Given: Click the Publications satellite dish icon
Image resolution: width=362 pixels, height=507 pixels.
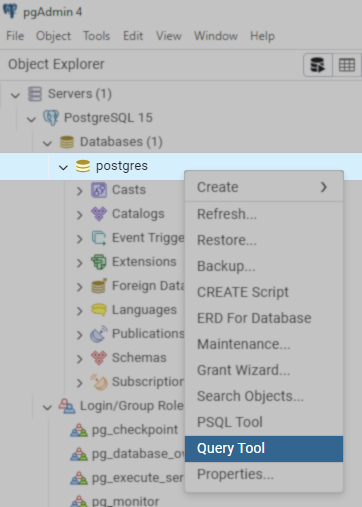Looking at the screenshot, I should [99, 334].
